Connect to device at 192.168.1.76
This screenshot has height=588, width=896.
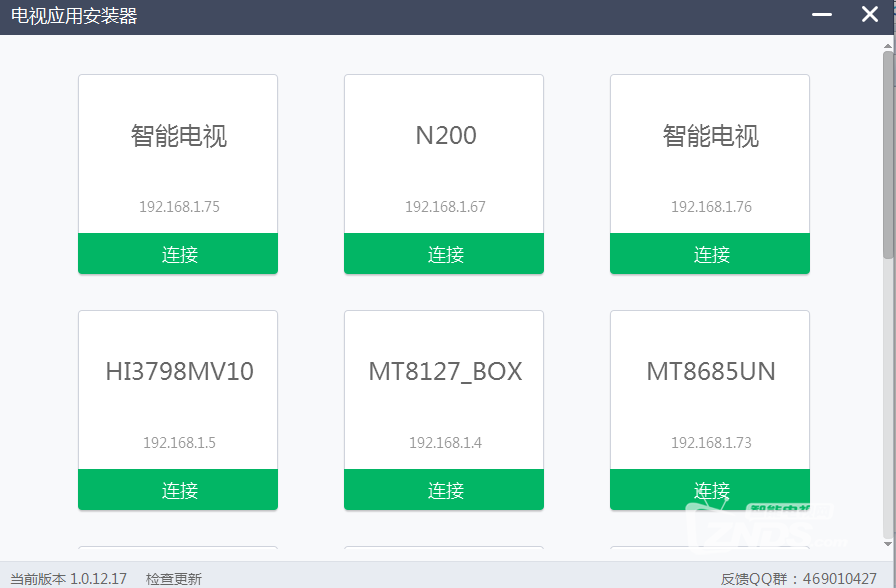[710, 253]
